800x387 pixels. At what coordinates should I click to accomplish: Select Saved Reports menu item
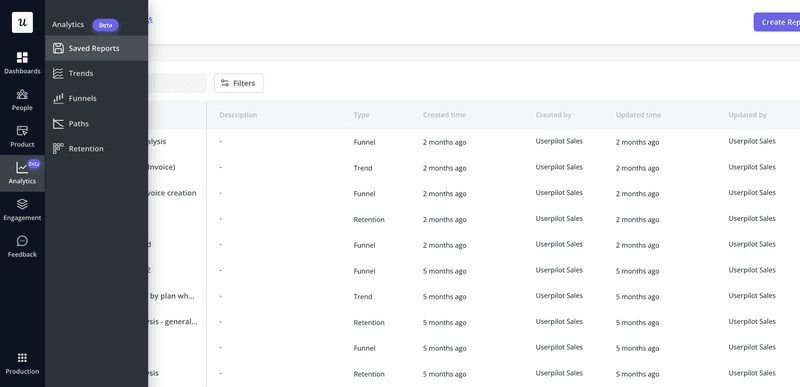(96, 48)
